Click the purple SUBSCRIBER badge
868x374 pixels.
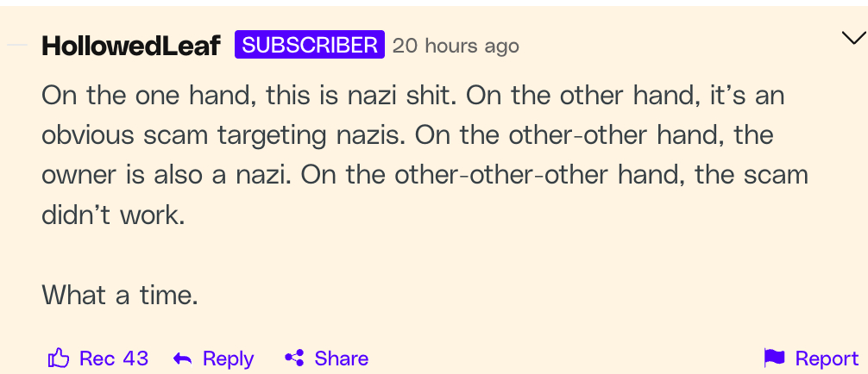coord(309,45)
